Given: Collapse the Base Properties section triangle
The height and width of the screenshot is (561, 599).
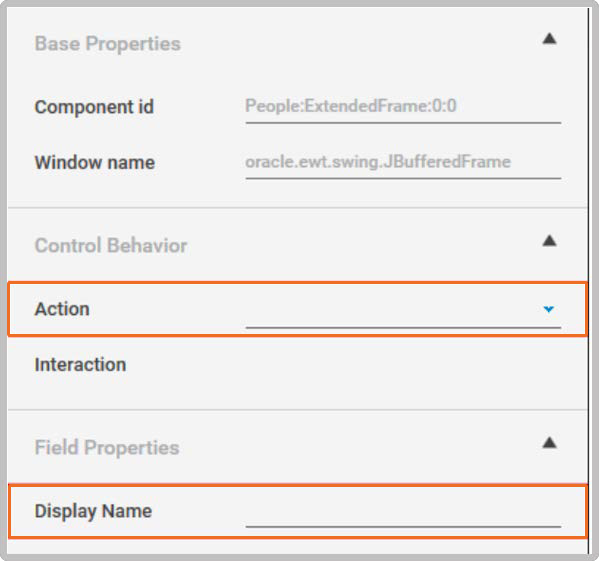Looking at the screenshot, I should tap(549, 39).
